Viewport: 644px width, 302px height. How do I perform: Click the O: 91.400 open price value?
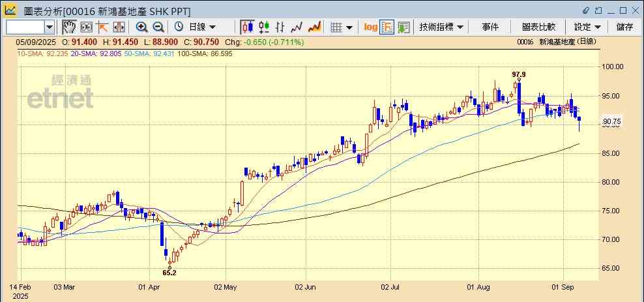[x=80, y=42]
